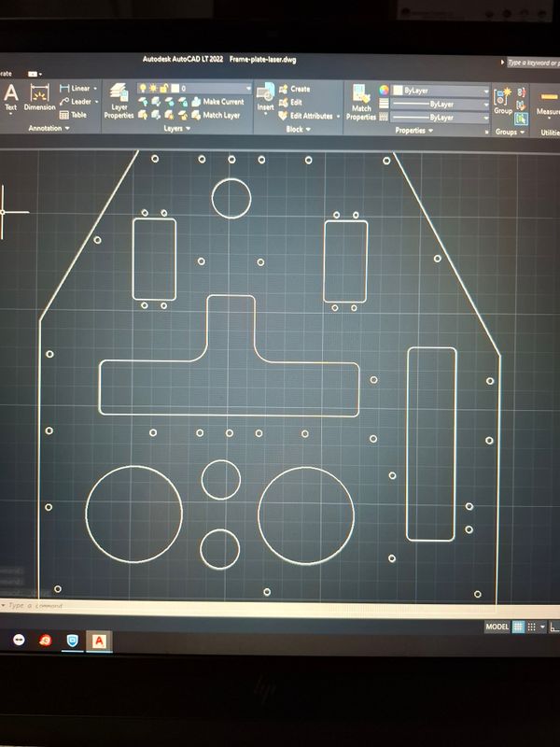Screen dimensions: 560x747
Task: Select the Group tool
Action: click(503, 102)
